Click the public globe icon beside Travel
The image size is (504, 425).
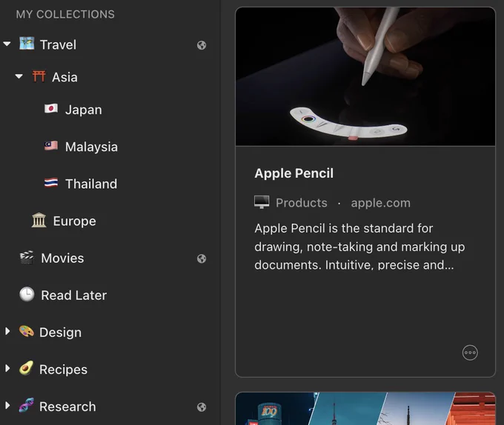[202, 45]
